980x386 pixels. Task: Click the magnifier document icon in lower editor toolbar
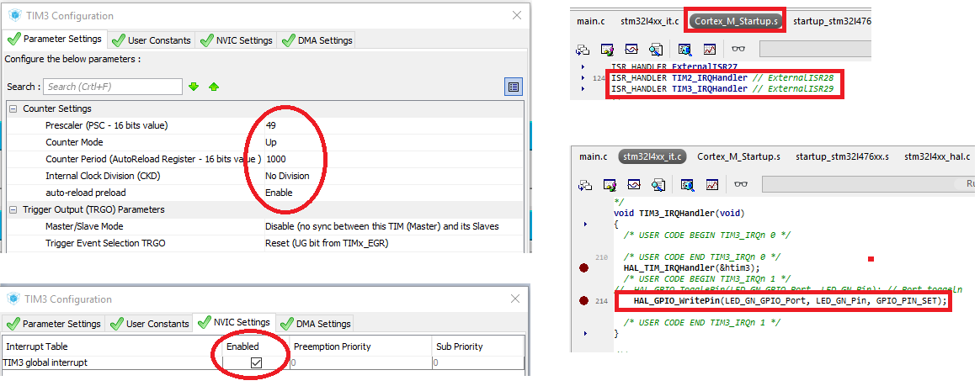[x=686, y=184]
